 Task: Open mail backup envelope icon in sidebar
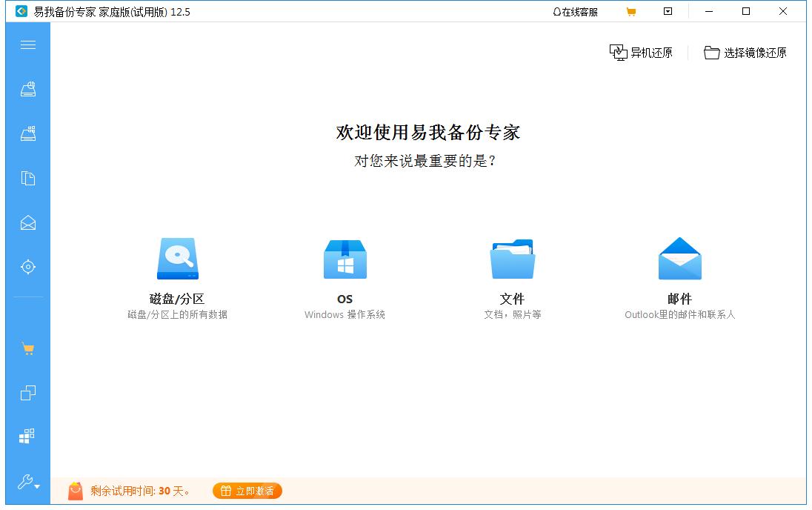click(x=28, y=223)
